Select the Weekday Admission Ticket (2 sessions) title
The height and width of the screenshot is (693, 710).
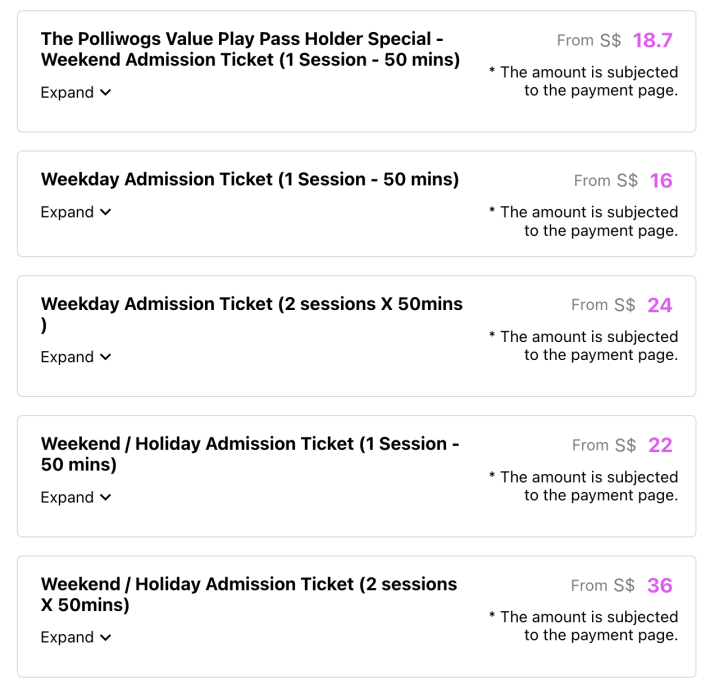(250, 305)
